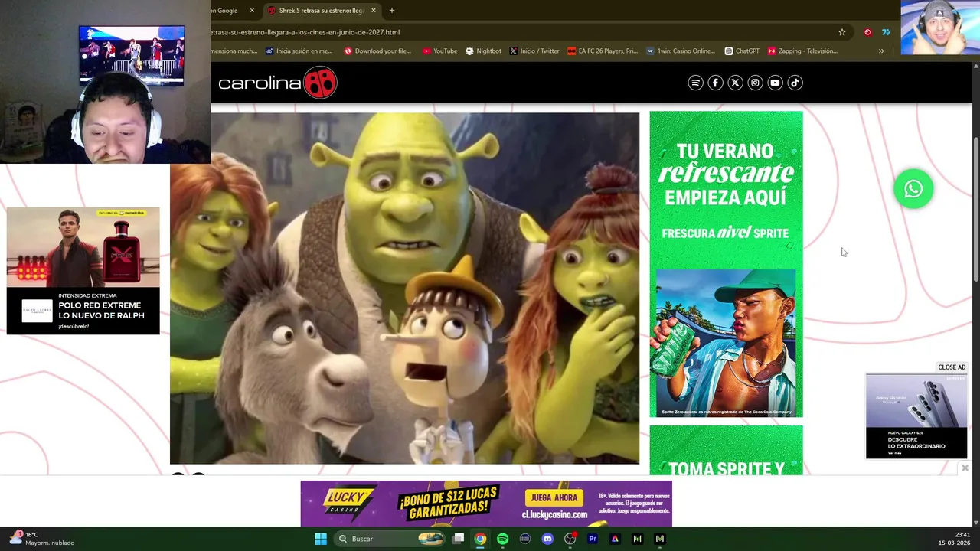Open the Inicia sesión en me... bookmark
Viewport: 980px width, 551px height.
tap(299, 51)
